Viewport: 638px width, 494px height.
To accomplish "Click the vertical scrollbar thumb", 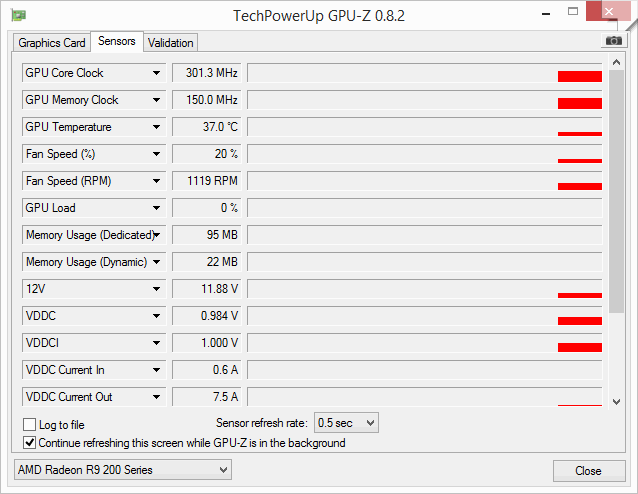I will [x=616, y=191].
